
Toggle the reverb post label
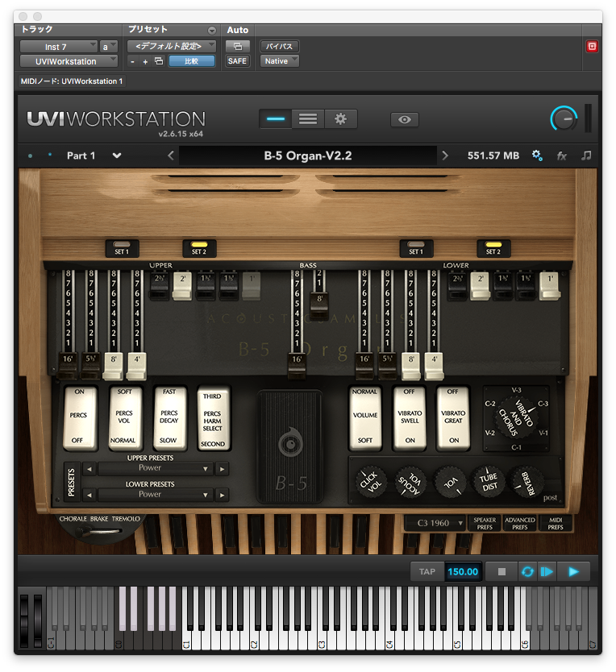[550, 498]
